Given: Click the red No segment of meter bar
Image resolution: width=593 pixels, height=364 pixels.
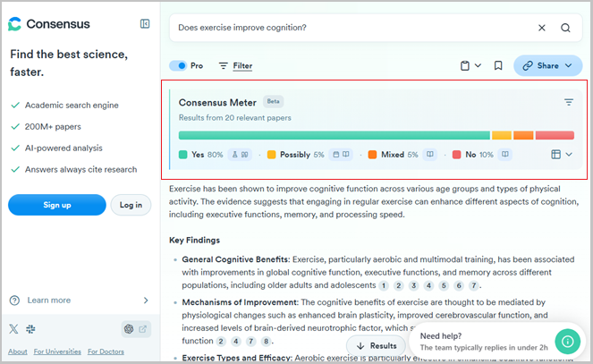Looking at the screenshot, I should pyautogui.click(x=555, y=135).
